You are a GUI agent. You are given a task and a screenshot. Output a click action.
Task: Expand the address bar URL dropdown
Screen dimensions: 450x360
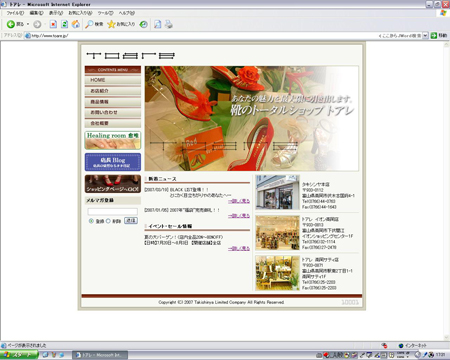click(425, 35)
